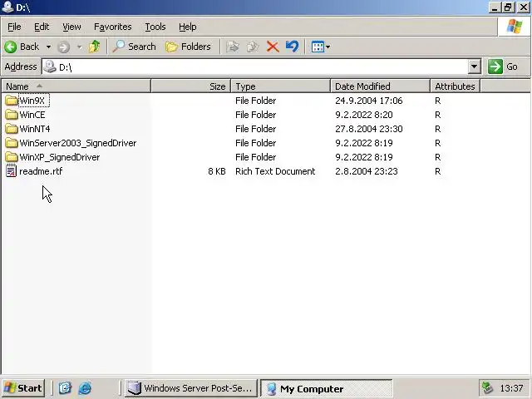Click the Address bar path field
This screenshot has width=532, height=399.
coord(261,66)
